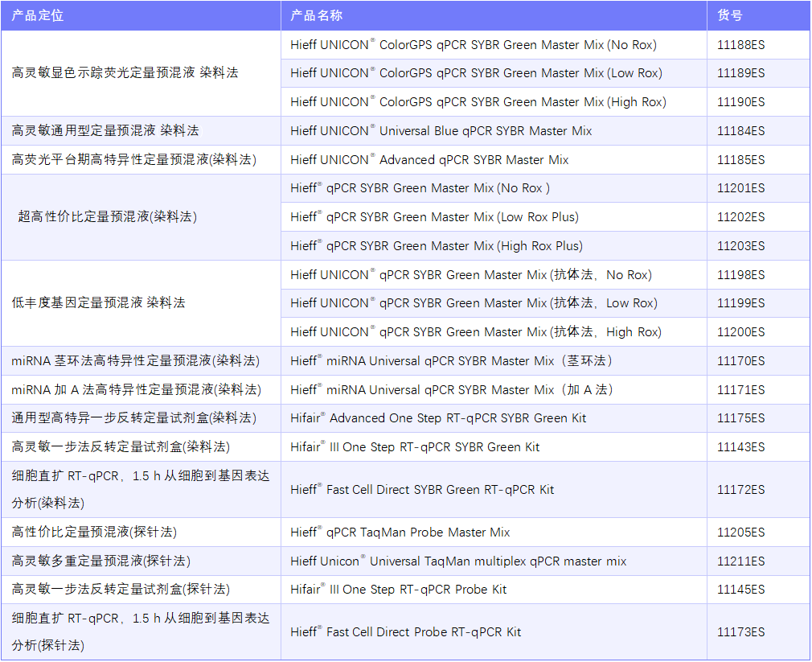Image resolution: width=812 pixels, height=662 pixels.
Task: Click Hifair Advanced One Step RT-qPCR SYBR Green Kit
Action: (438, 418)
